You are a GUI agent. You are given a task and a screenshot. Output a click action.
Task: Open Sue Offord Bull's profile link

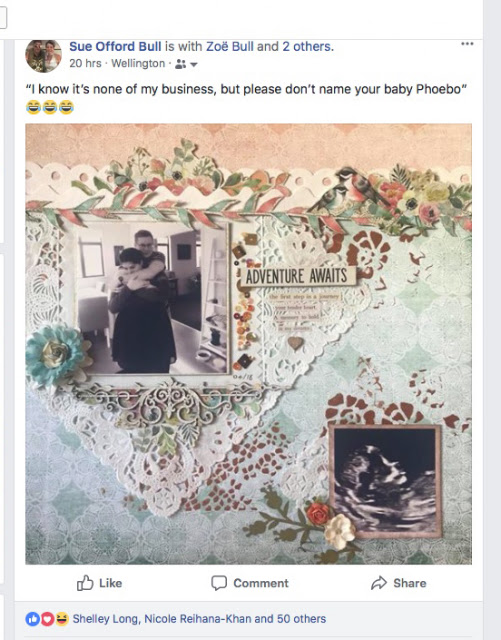[115, 47]
